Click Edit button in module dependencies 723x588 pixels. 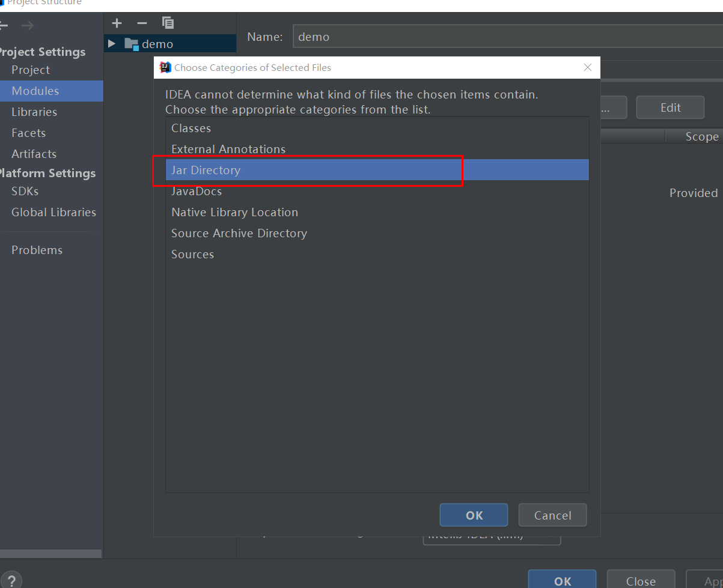[x=670, y=108]
